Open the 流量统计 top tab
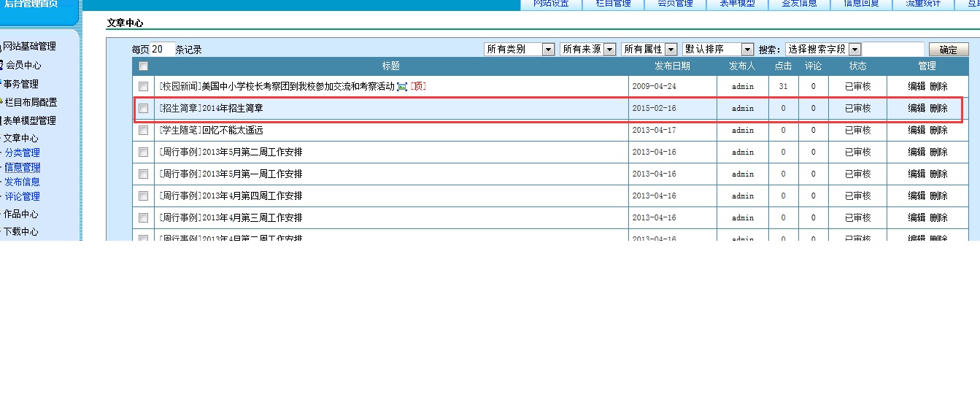Image resolution: width=980 pixels, height=394 pixels. pos(923,4)
